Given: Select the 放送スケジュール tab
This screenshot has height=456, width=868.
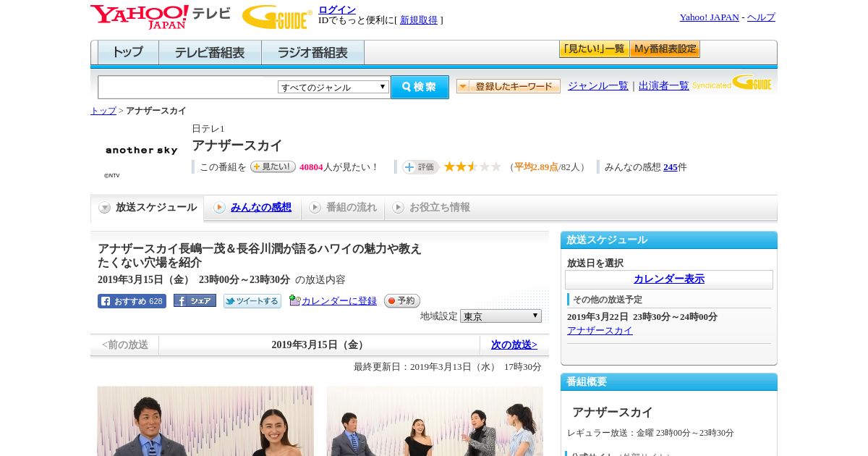Looking at the screenshot, I should pos(148,208).
